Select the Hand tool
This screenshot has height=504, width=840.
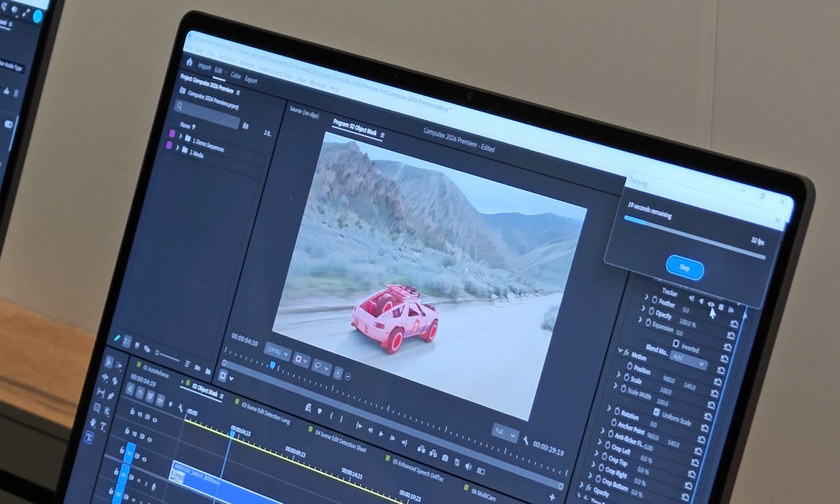pyautogui.click(x=93, y=423)
